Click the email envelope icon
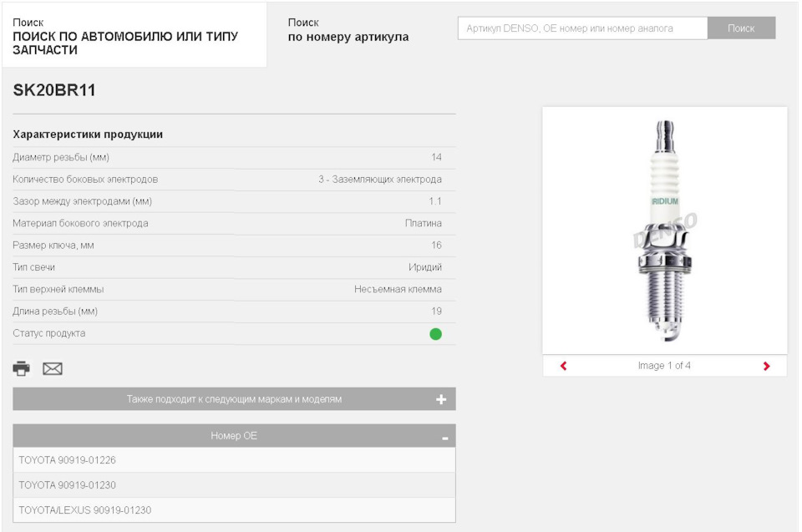This screenshot has height=532, width=802. [x=53, y=368]
